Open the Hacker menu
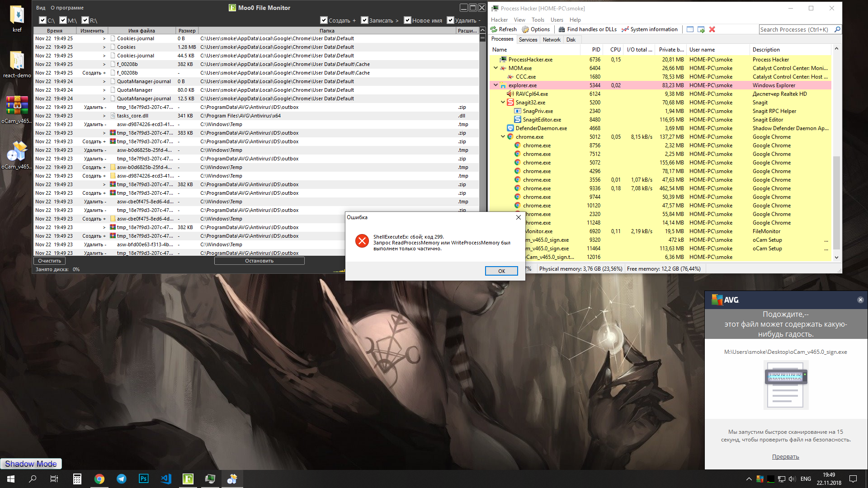This screenshot has width=868, height=488. [499, 20]
